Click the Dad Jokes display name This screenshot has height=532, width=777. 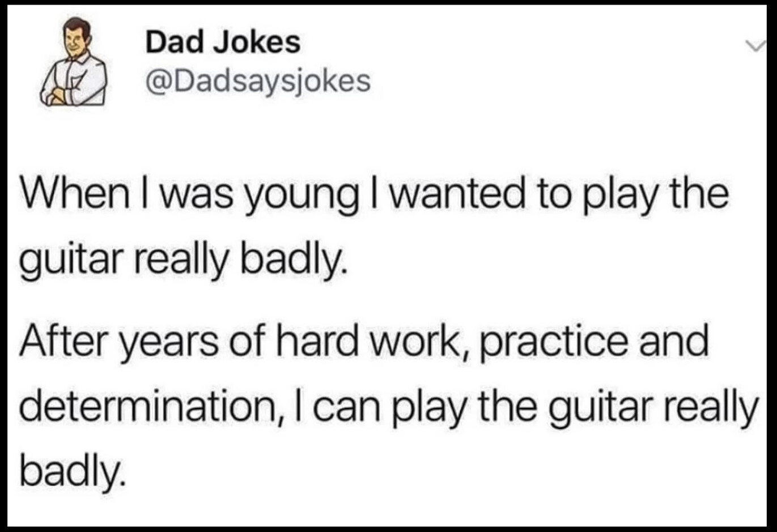[223, 42]
